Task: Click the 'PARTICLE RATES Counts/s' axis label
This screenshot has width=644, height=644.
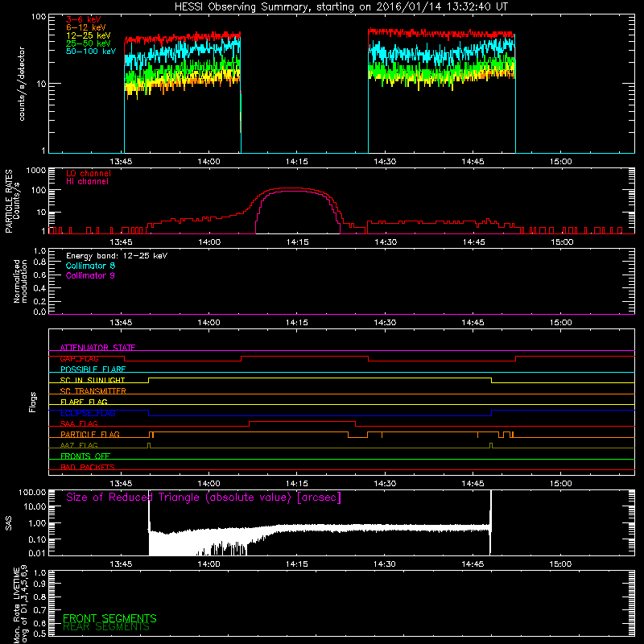Action: tap(13, 201)
